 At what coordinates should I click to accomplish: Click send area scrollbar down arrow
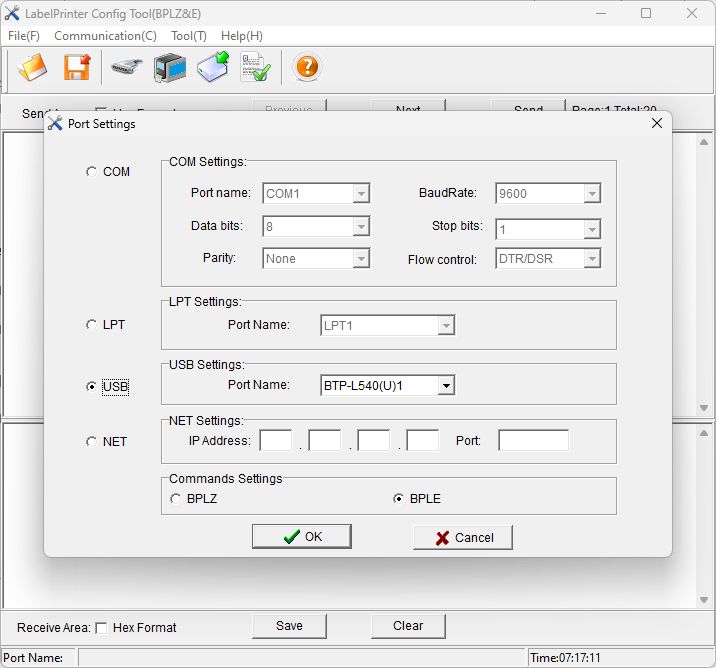tap(704, 408)
